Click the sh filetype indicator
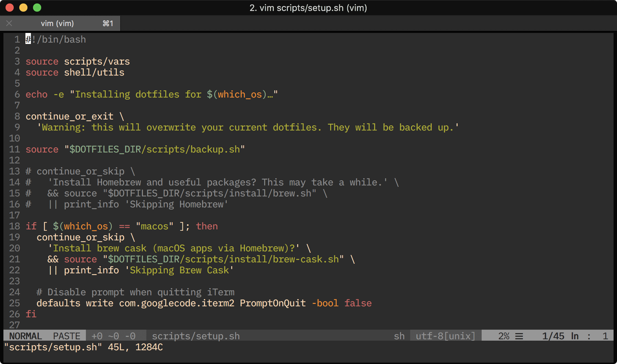 (399, 336)
